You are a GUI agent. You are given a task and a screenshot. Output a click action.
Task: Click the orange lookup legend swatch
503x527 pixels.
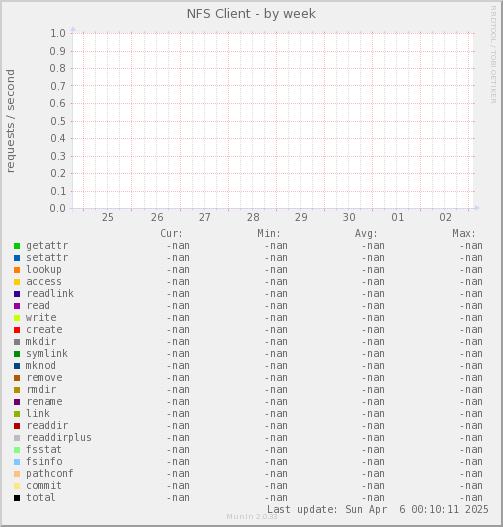[17, 270]
